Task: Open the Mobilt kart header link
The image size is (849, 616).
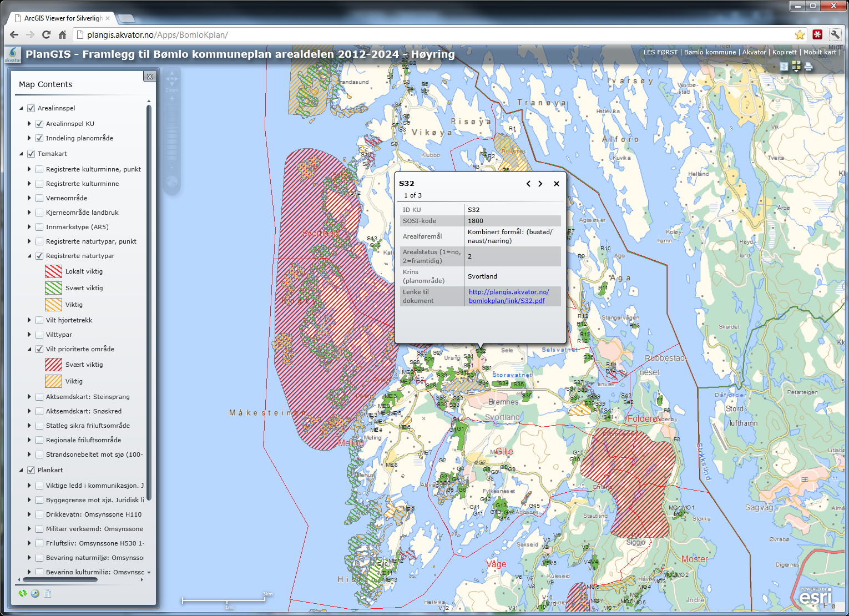Action: coord(820,52)
